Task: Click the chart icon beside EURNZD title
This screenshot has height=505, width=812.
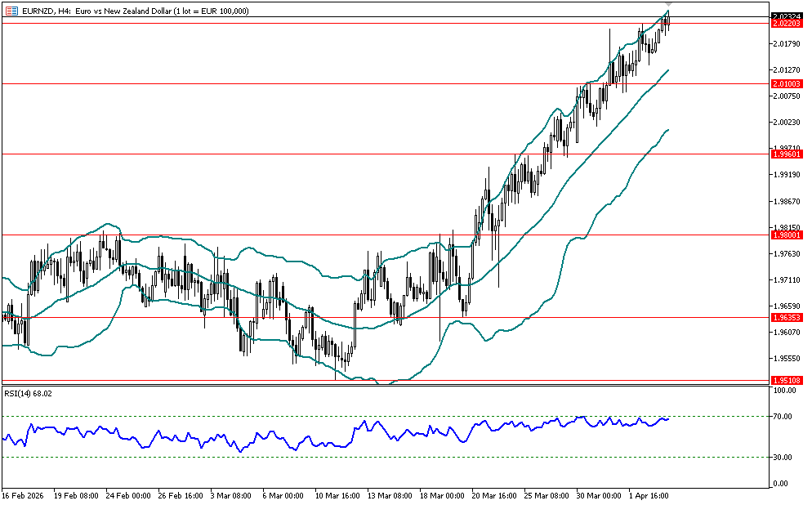Action: pos(11,11)
